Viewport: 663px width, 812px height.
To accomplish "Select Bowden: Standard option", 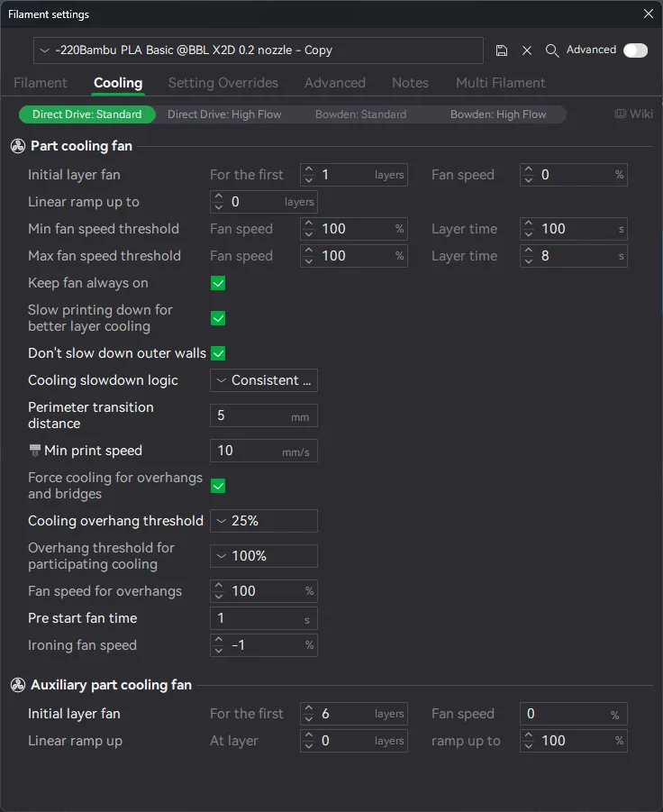I will point(360,114).
